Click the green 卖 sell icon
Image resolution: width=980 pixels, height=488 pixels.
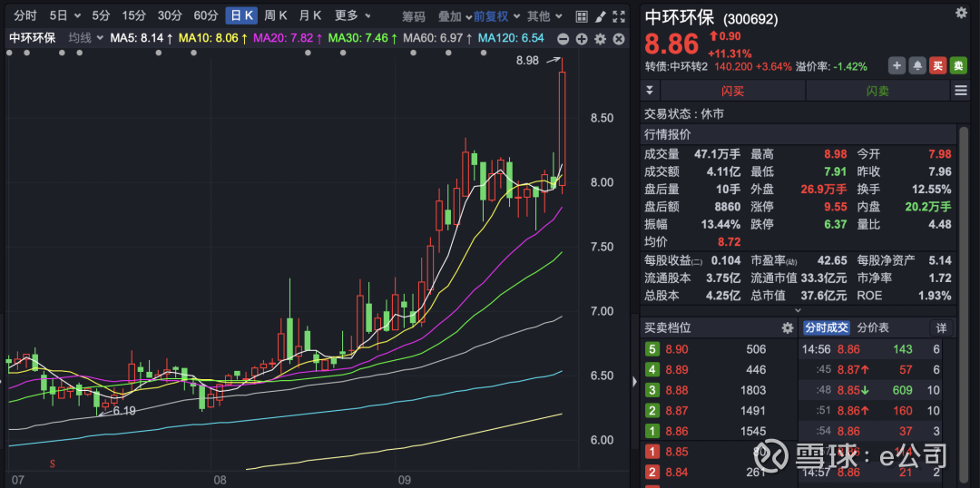click(x=958, y=65)
